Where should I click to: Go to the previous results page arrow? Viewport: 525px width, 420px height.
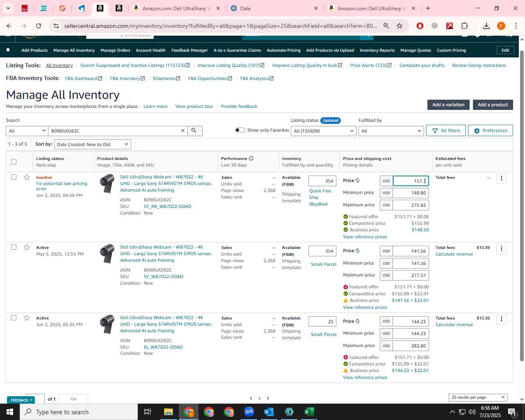(251, 398)
